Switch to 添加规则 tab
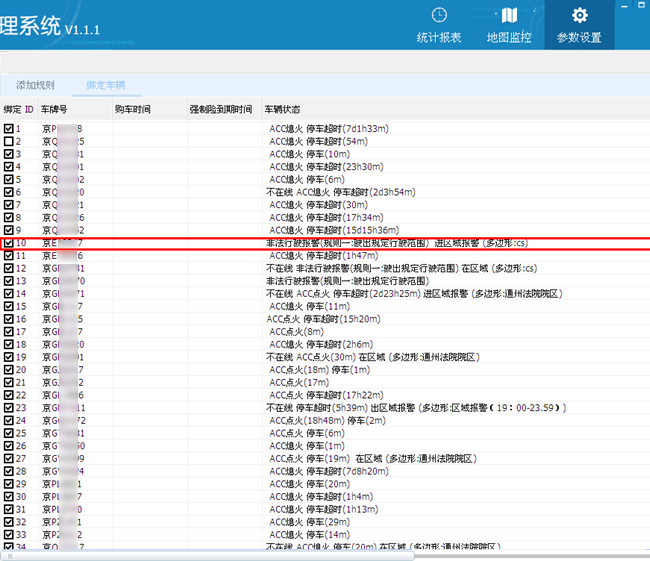The width and height of the screenshot is (650, 561). (35, 85)
